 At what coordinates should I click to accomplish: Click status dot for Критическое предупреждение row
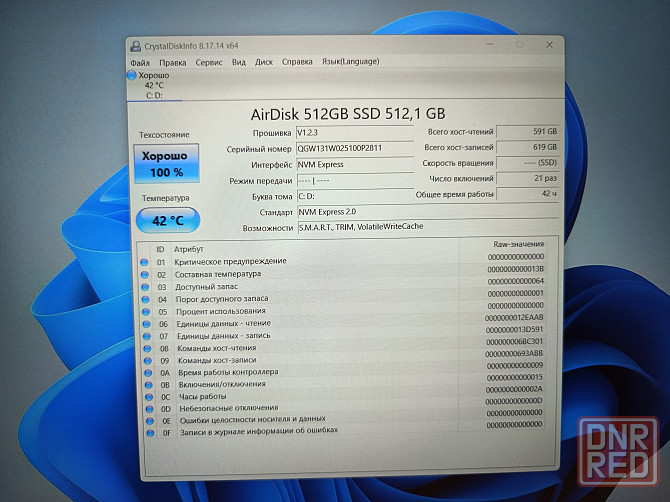pyautogui.click(x=144, y=262)
